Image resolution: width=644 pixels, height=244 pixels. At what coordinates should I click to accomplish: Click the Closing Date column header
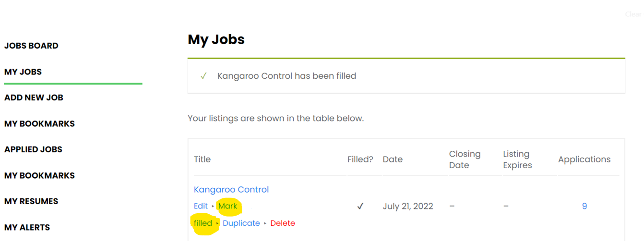coord(465,159)
